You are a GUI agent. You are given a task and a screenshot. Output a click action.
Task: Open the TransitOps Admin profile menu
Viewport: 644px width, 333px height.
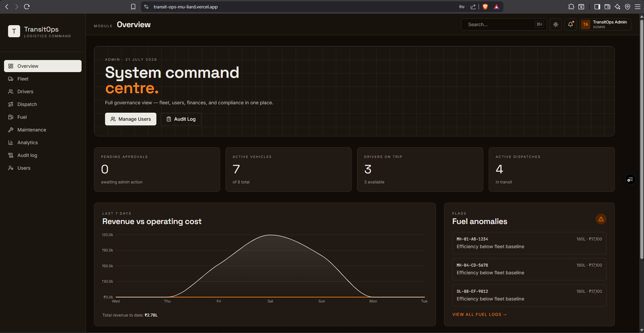pos(605,24)
